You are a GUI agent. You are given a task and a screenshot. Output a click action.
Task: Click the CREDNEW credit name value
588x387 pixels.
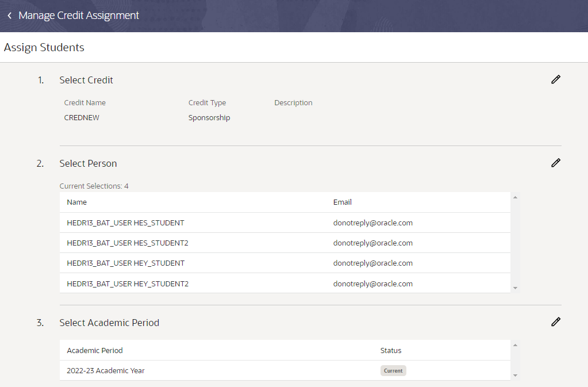[82, 118]
